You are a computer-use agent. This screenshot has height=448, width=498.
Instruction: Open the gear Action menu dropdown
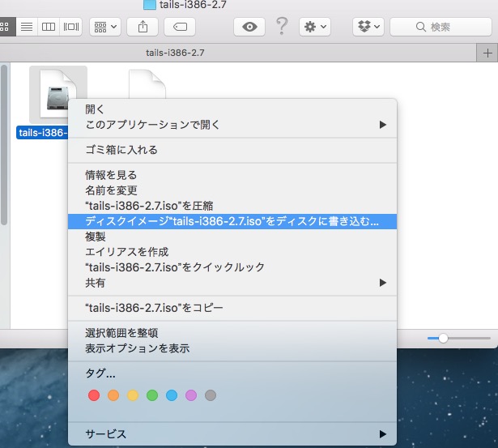click(x=314, y=27)
